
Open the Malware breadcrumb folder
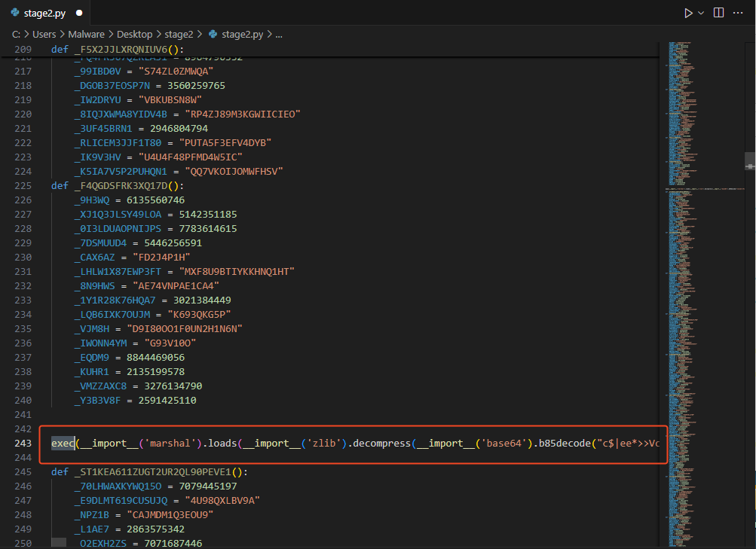point(87,34)
